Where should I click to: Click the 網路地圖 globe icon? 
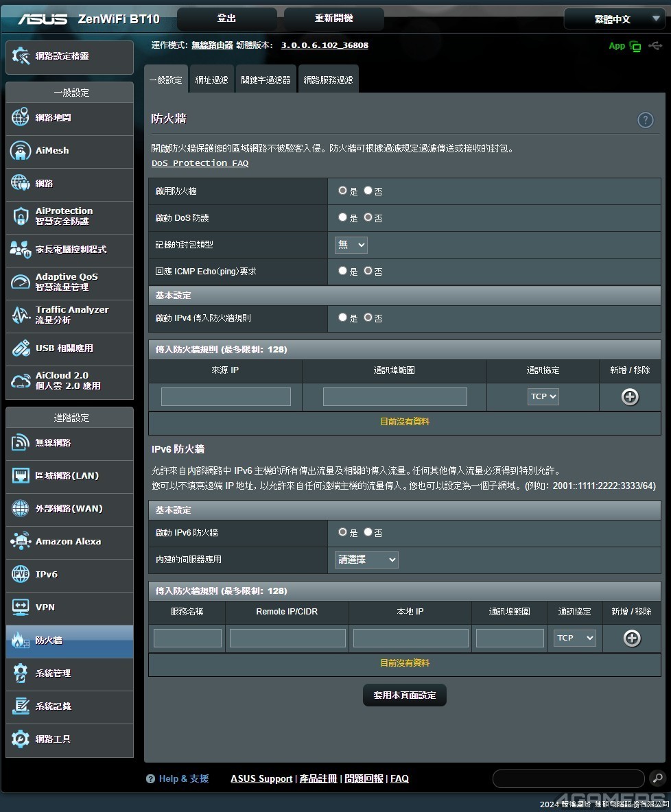point(20,117)
